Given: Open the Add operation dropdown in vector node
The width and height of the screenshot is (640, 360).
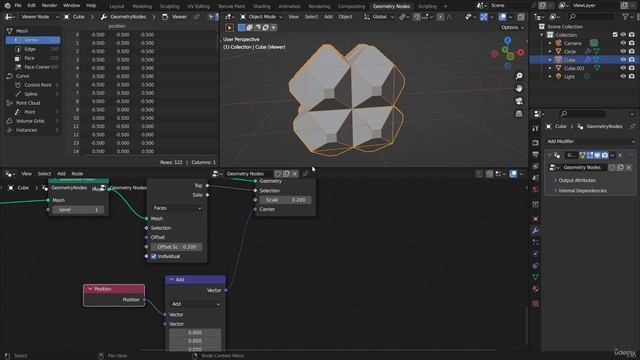Looking at the screenshot, I should coord(195,304).
